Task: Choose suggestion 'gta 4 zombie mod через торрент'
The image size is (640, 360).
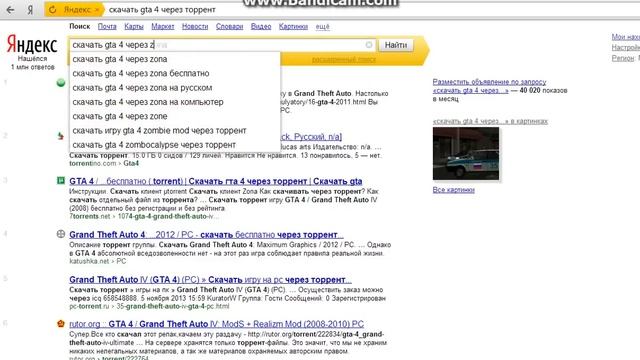Action: (x=175, y=131)
